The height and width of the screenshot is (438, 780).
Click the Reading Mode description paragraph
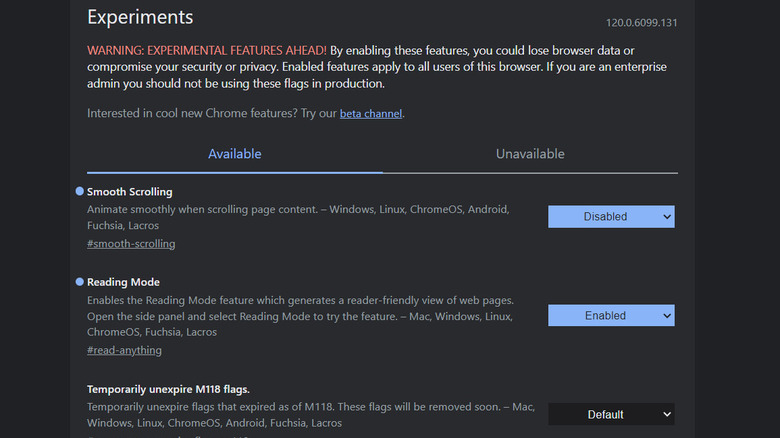pos(300,316)
